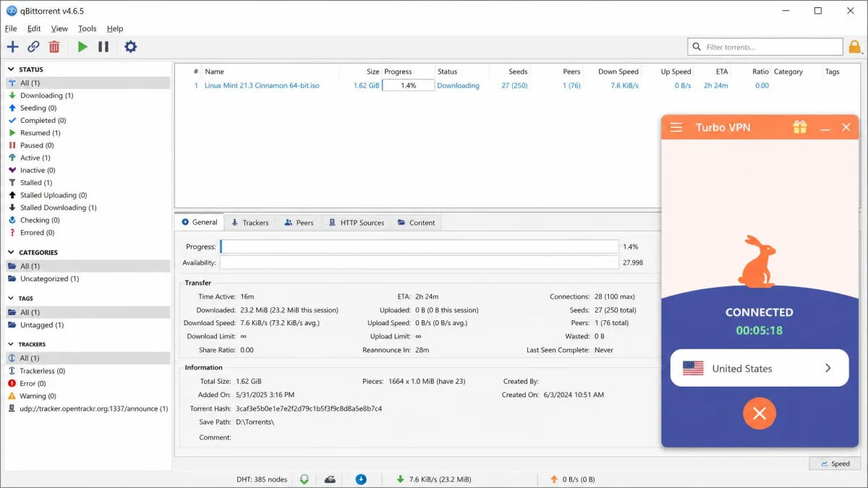Screen dimensions: 868x488
Task: Delete the selected torrent with trash icon
Action: tap(54, 47)
